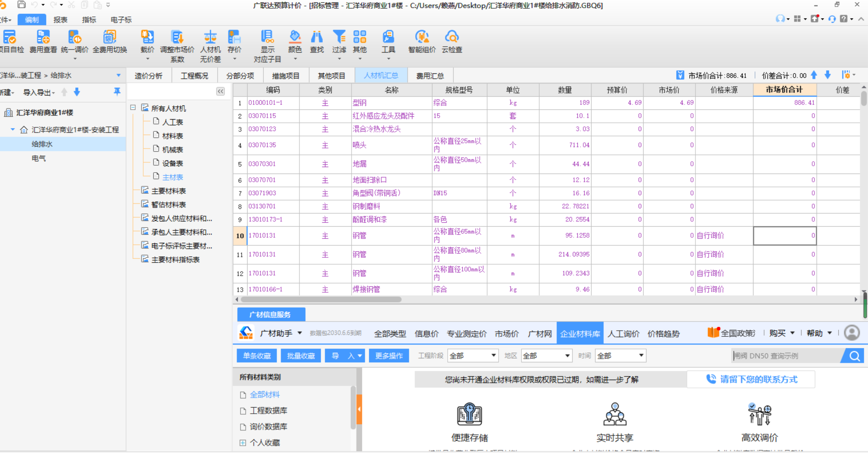This screenshot has width=868, height=453.
Task: Select the 暂估材料表 tree item
Action: tap(168, 204)
